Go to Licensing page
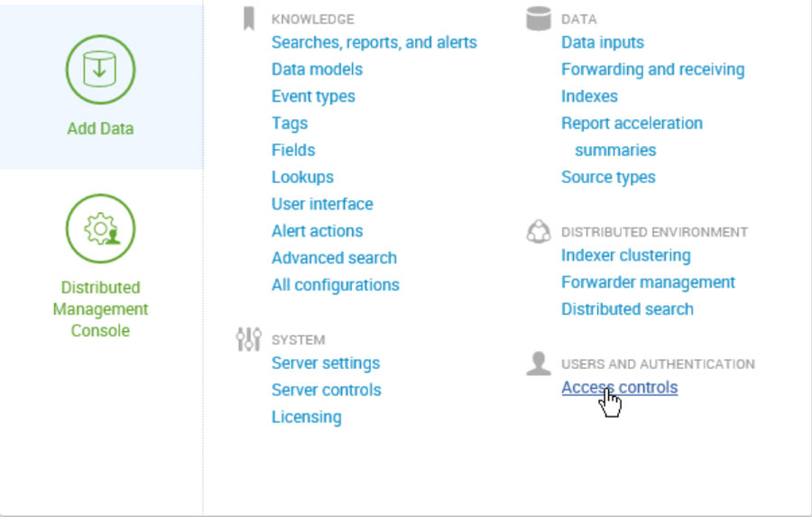The image size is (812, 517). tap(306, 418)
